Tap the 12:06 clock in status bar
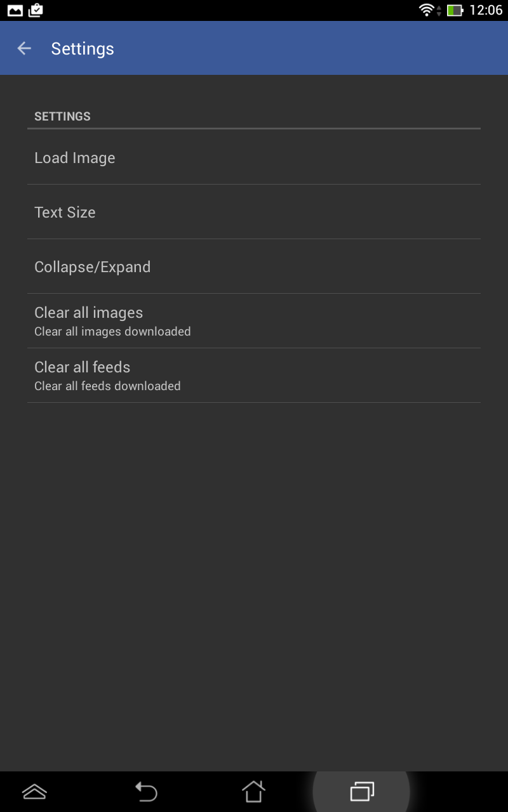The height and width of the screenshot is (812, 508). 486,10
